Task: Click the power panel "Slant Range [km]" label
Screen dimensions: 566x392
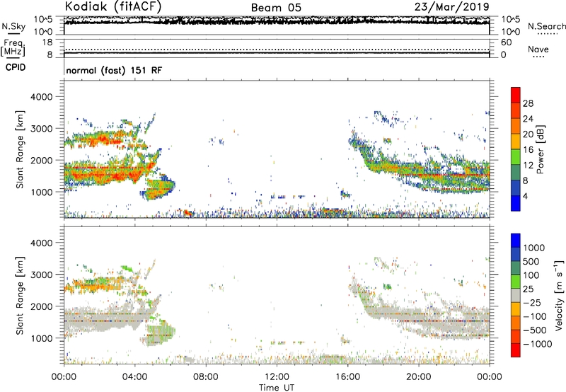Action: click(20, 149)
